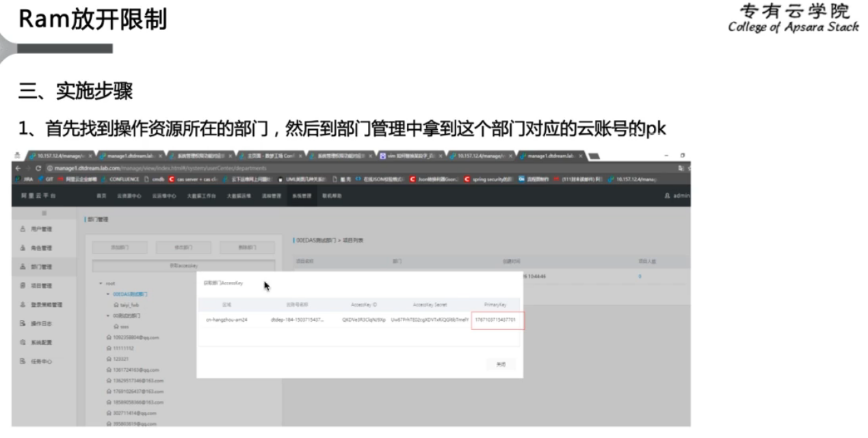868x438 pixels.
Task: Open 首页 in top navigation
Action: (x=101, y=196)
